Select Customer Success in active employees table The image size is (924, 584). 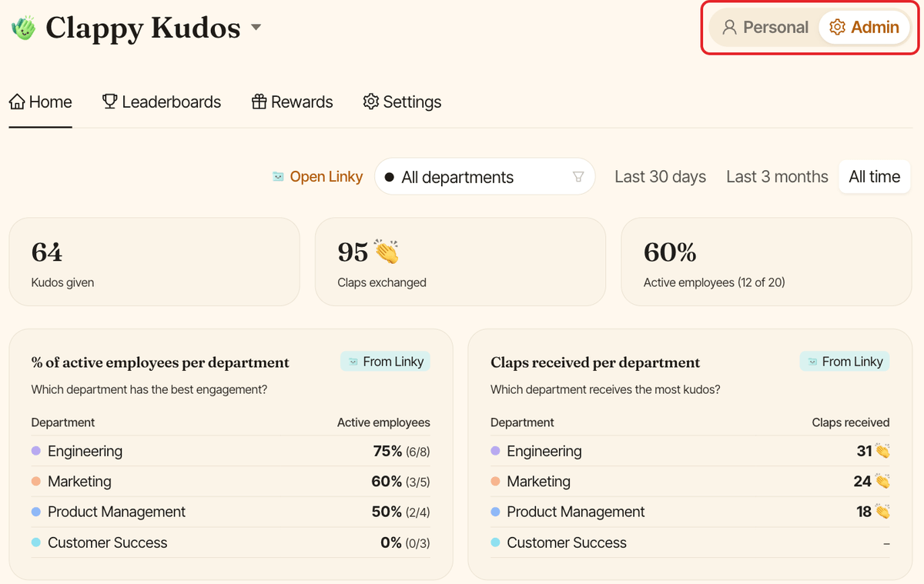point(231,542)
